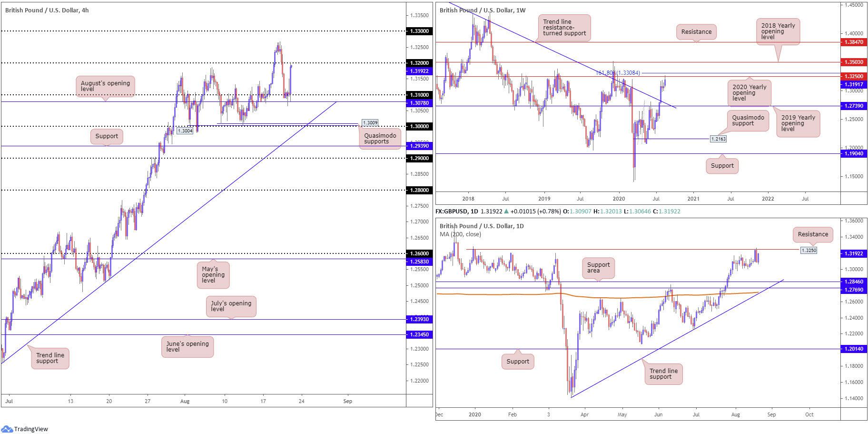This screenshot has height=434, width=868.
Task: Select the 4h chart title label
Action: (x=47, y=10)
